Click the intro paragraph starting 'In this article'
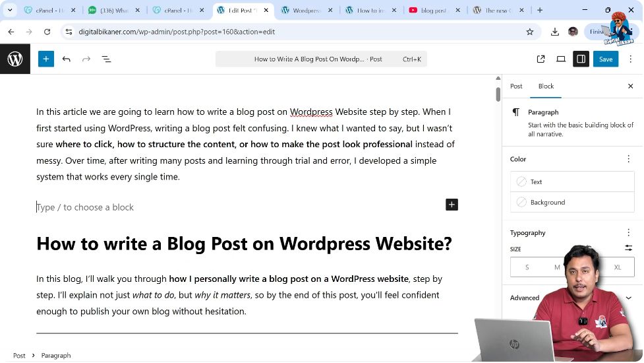 (x=247, y=145)
